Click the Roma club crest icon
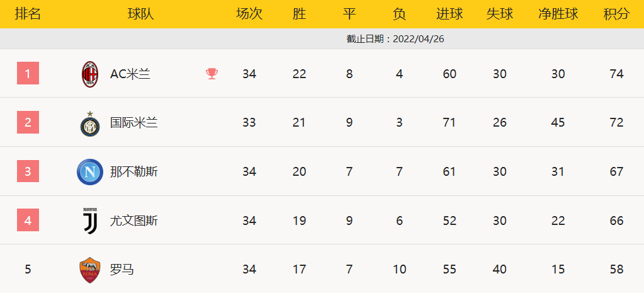Viewport: 644px width, 293px height. click(90, 270)
